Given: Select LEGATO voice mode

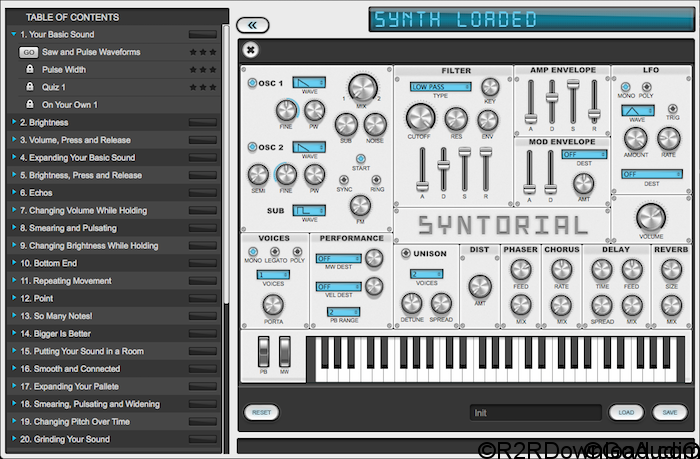Looking at the screenshot, I should click(275, 251).
